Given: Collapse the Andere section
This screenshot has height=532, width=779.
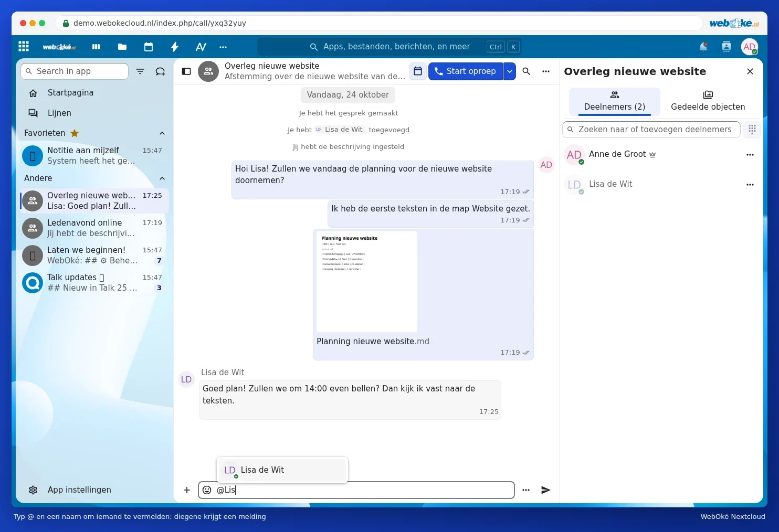Looking at the screenshot, I should [x=162, y=178].
